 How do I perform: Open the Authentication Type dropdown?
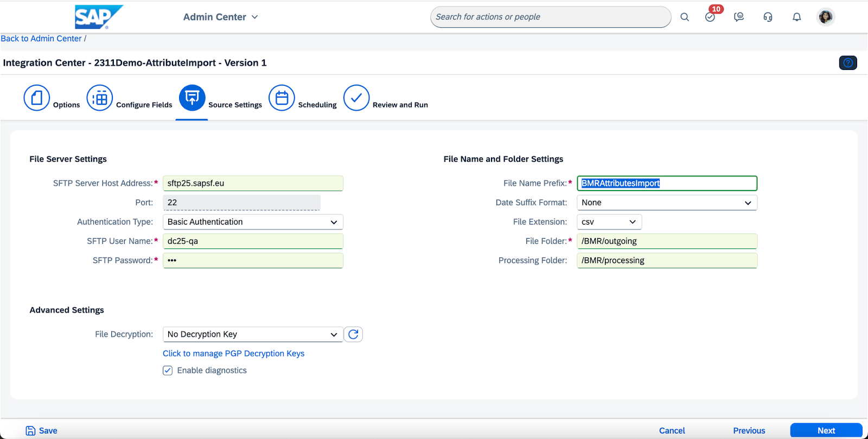coord(253,222)
